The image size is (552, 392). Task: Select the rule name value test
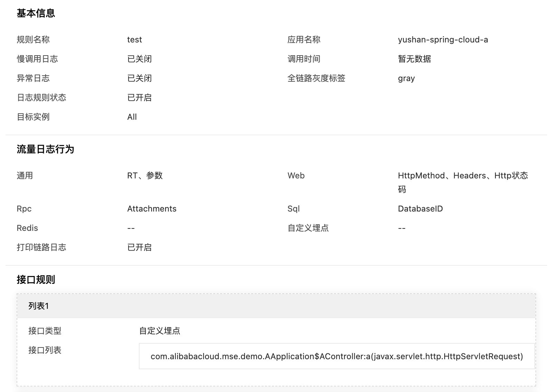(134, 40)
